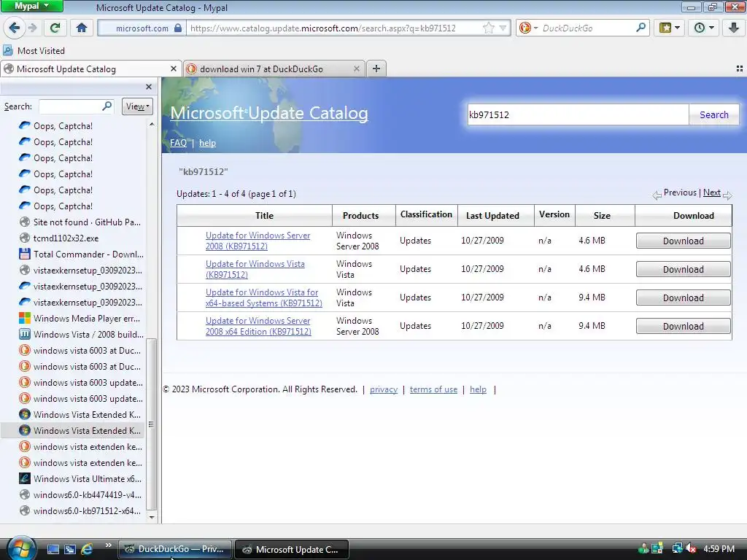The height and width of the screenshot is (560, 747).
Task: Open the Windows Vista / 2008 build... entry
Action: click(81, 334)
